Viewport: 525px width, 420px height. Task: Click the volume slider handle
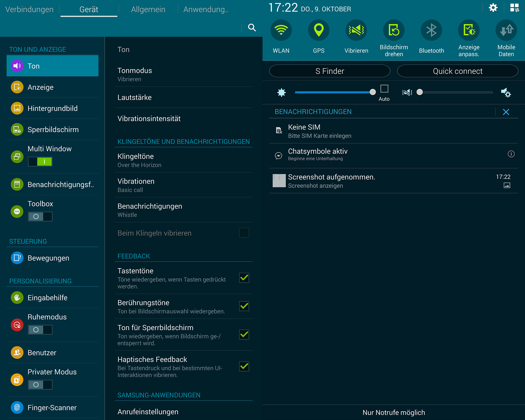click(419, 92)
